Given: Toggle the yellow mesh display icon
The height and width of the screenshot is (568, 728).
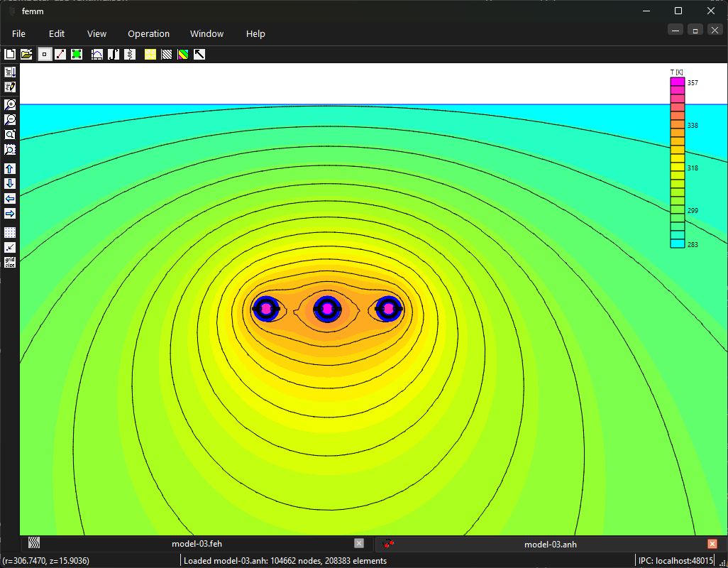Looking at the screenshot, I should (x=150, y=55).
